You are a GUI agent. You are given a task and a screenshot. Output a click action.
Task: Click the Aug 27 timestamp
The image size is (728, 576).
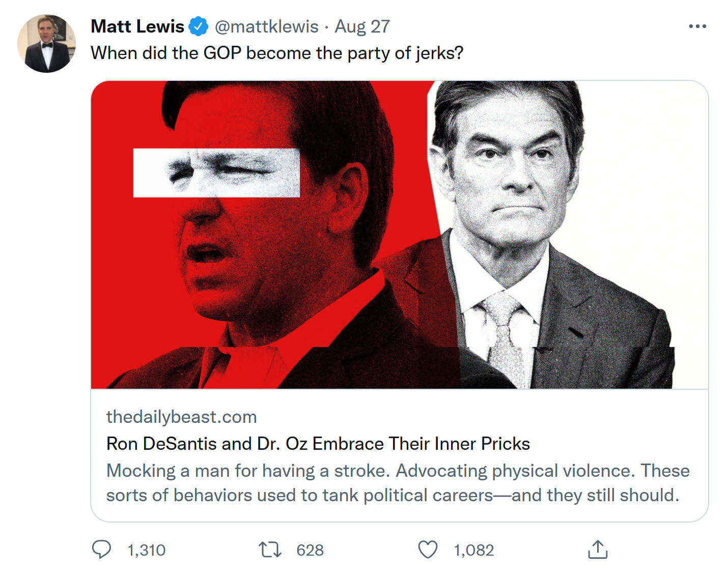[362, 26]
